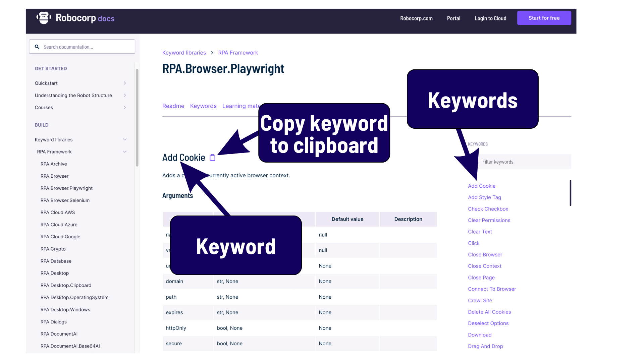
Task: Jump to the Delete All Cookies keyword
Action: pos(489,312)
